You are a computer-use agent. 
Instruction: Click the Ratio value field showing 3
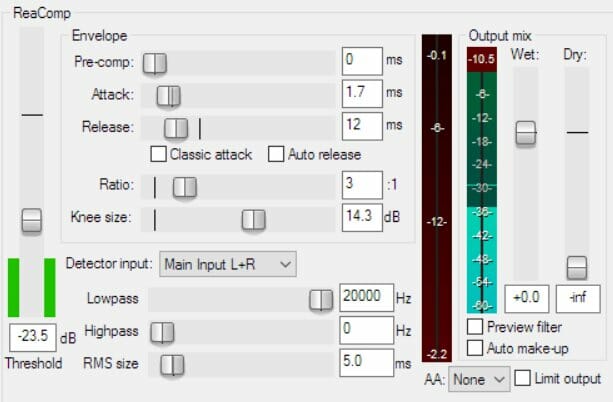[x=362, y=185]
